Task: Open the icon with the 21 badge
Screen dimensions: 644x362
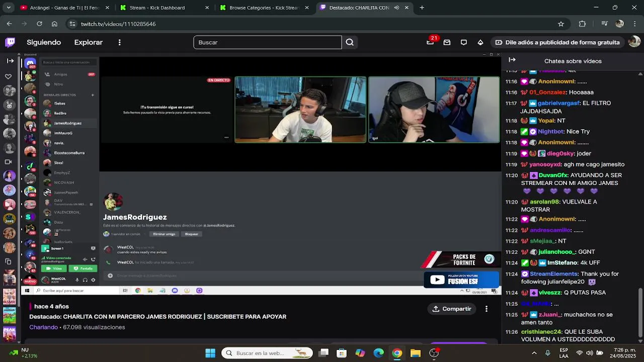Action: [x=431, y=42]
